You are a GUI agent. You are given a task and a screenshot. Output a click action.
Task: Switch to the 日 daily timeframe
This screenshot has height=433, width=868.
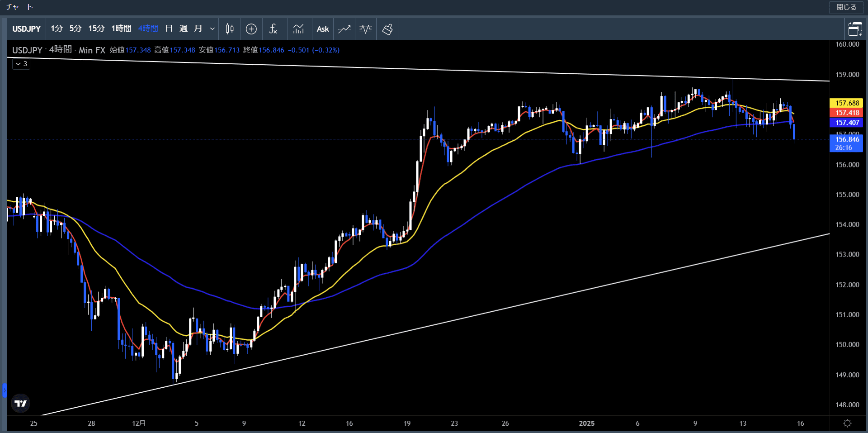pos(169,29)
